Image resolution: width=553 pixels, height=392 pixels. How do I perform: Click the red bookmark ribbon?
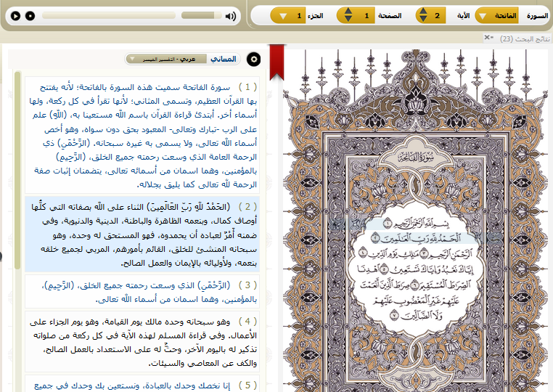click(276, 62)
